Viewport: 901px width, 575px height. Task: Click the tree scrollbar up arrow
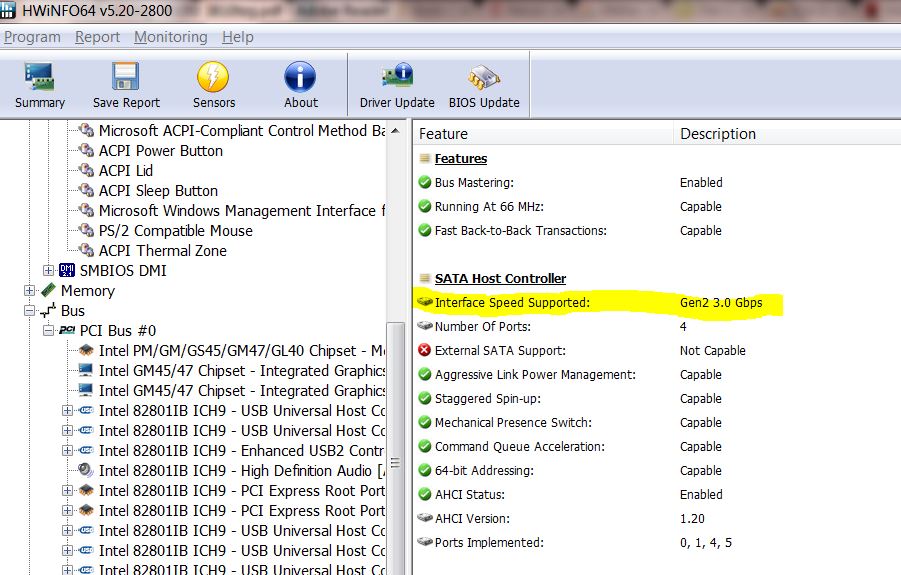395,131
